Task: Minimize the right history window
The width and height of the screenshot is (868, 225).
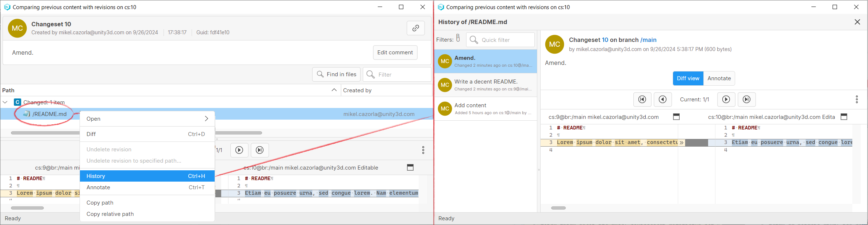Action: click(814, 7)
